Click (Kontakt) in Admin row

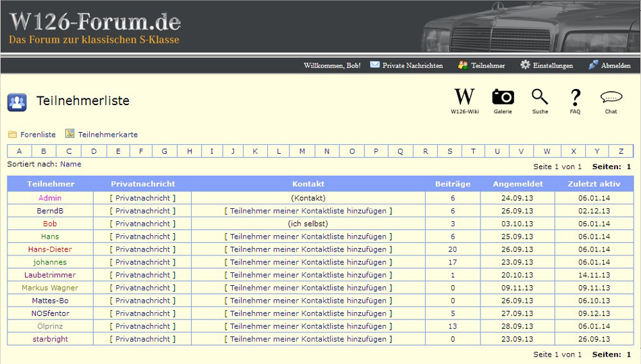pyautogui.click(x=308, y=198)
